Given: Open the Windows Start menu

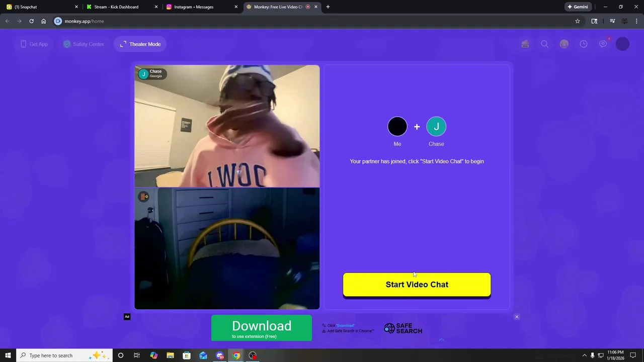Looking at the screenshot, I should coord(8,355).
